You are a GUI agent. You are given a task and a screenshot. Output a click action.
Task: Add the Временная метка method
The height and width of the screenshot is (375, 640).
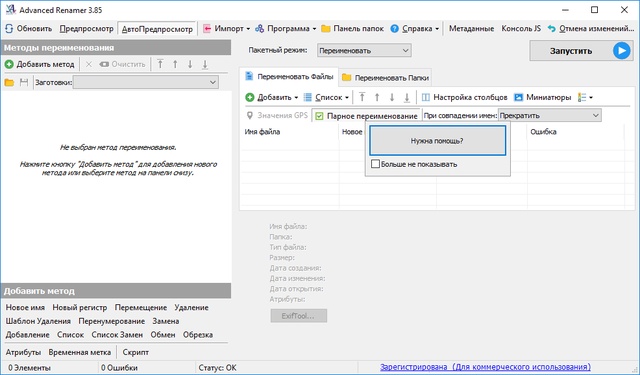[80, 352]
